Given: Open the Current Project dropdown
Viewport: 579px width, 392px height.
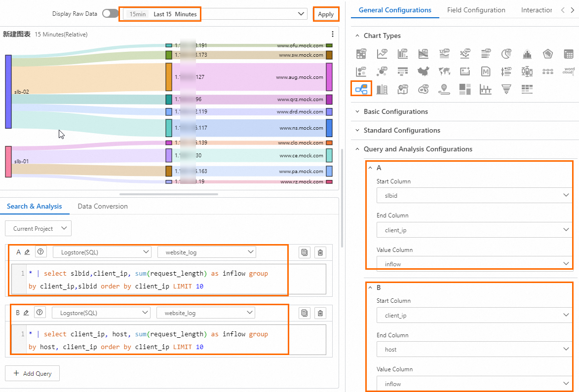Looking at the screenshot, I should tap(38, 229).
